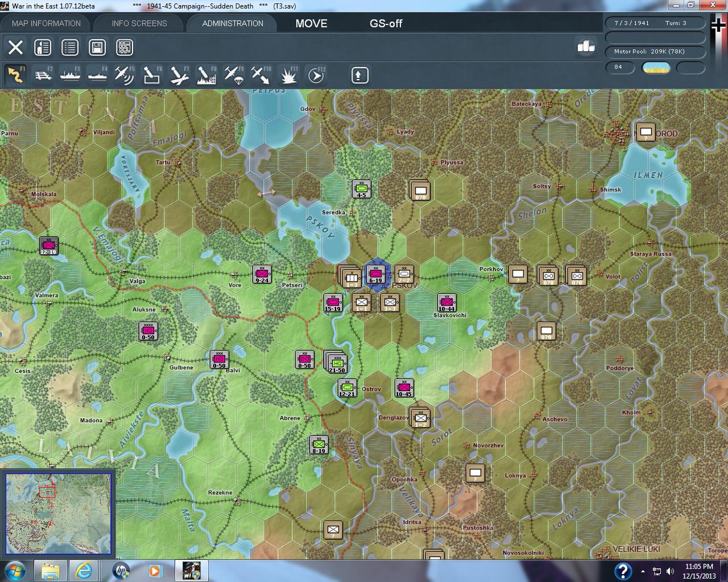728x582 pixels.
Task: Select the F7 bomb airfield mode
Action: (x=179, y=76)
